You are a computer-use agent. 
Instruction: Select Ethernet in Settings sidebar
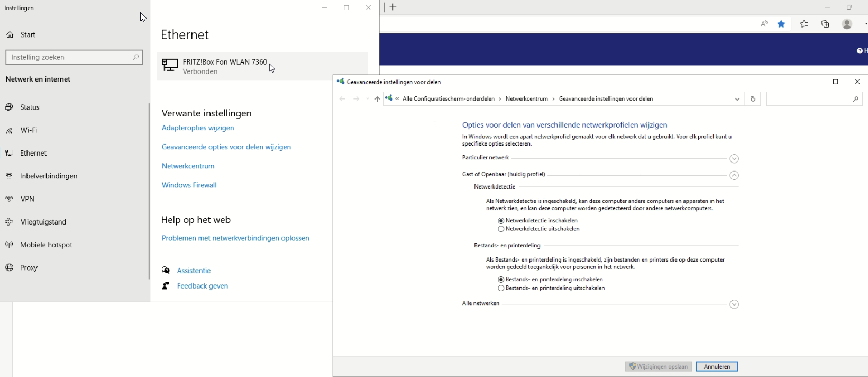(x=33, y=153)
